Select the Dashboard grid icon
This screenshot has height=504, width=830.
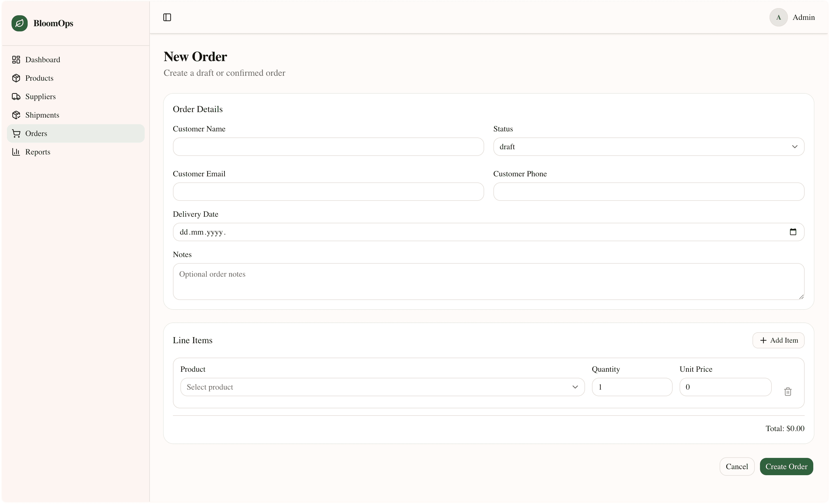(16, 60)
